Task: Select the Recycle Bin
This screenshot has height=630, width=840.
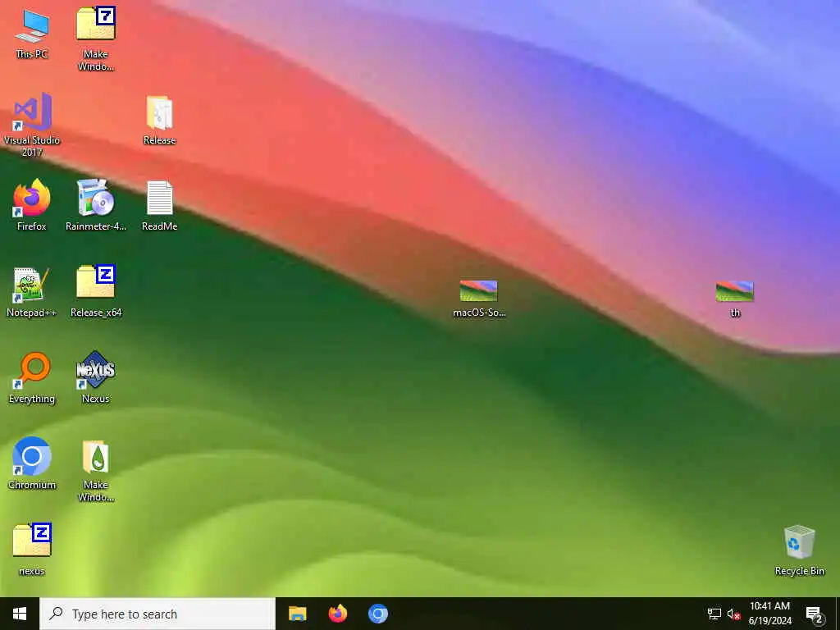Action: click(x=799, y=550)
